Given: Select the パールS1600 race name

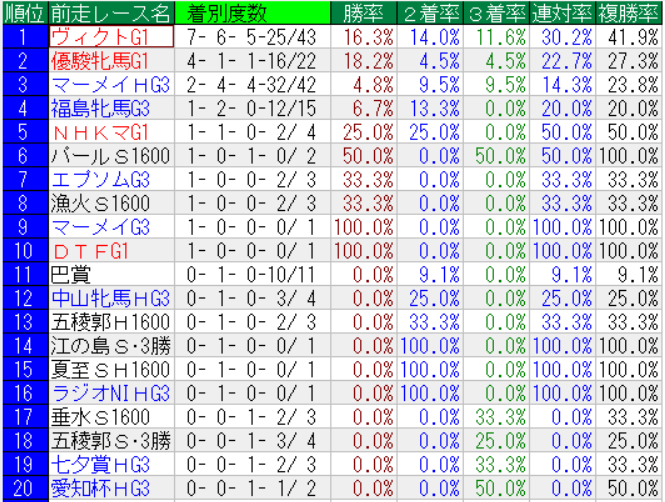Looking at the screenshot, I should pos(111,156).
